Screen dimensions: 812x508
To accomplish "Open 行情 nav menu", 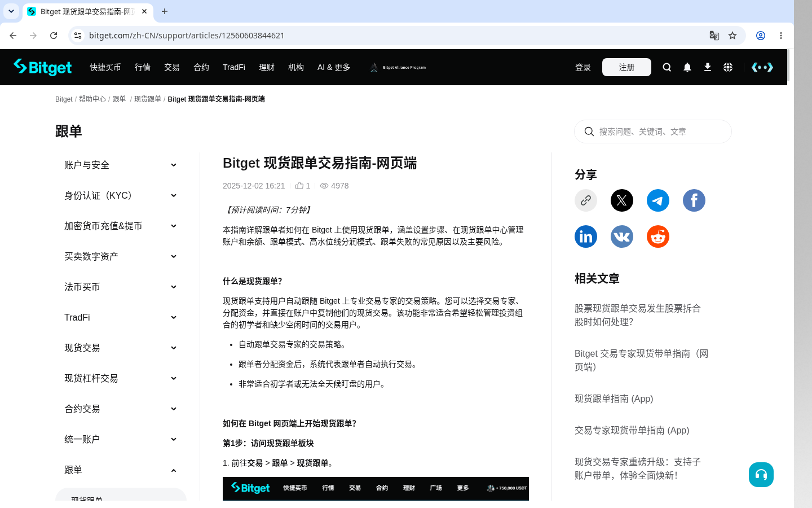I will (x=143, y=67).
